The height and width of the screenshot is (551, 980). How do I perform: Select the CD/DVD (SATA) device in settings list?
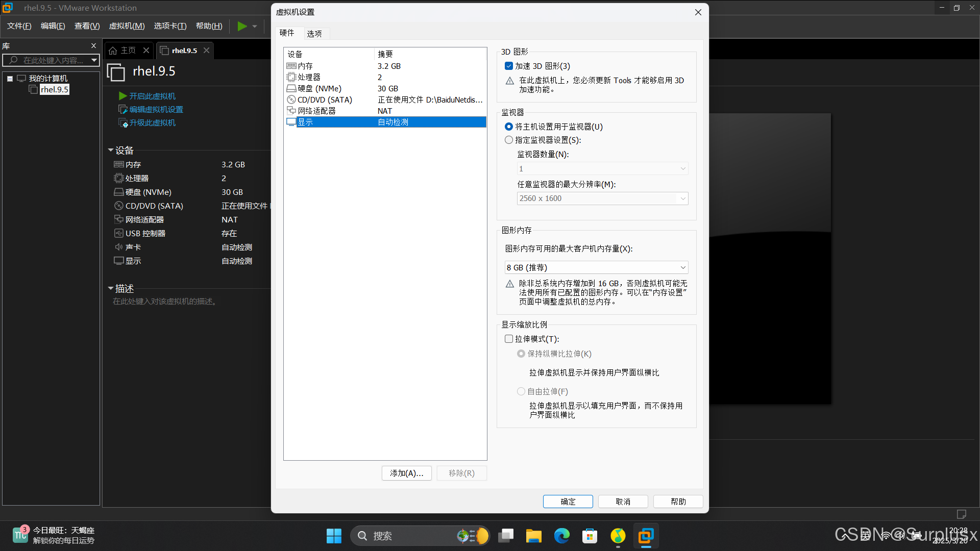pyautogui.click(x=325, y=99)
